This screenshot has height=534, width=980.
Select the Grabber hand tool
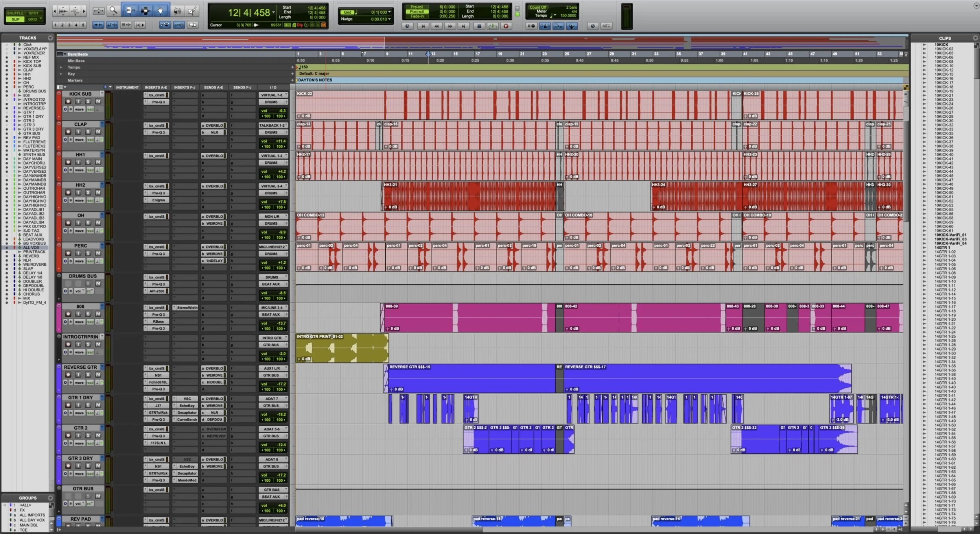tap(160, 11)
